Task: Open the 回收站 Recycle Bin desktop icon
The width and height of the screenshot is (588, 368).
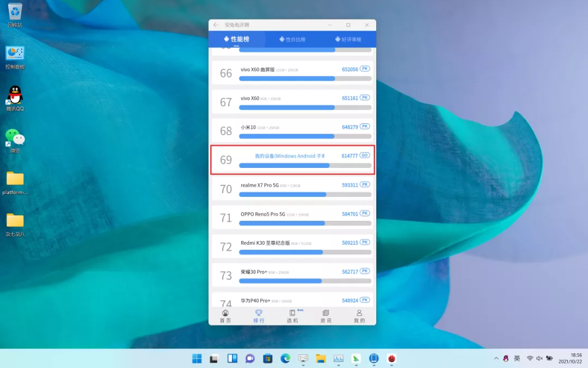Action: pos(15,15)
